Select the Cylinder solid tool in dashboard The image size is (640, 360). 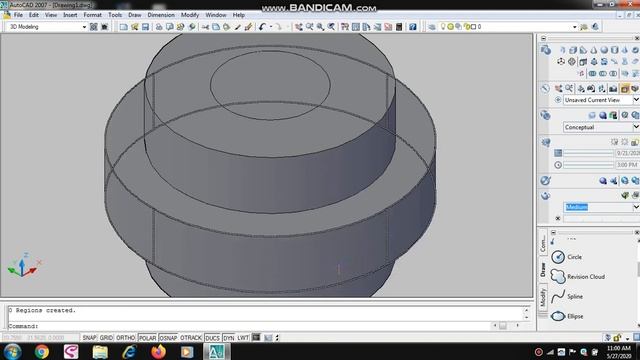click(614, 50)
